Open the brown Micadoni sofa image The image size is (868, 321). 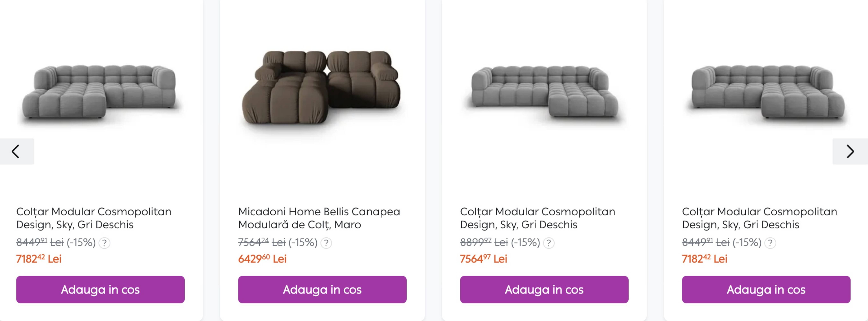322,88
